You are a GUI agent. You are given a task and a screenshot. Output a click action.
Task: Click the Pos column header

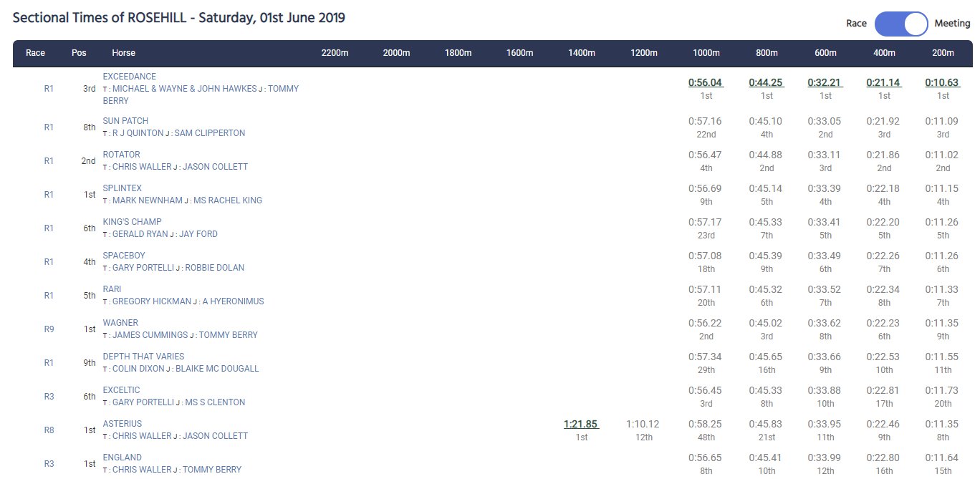click(79, 53)
